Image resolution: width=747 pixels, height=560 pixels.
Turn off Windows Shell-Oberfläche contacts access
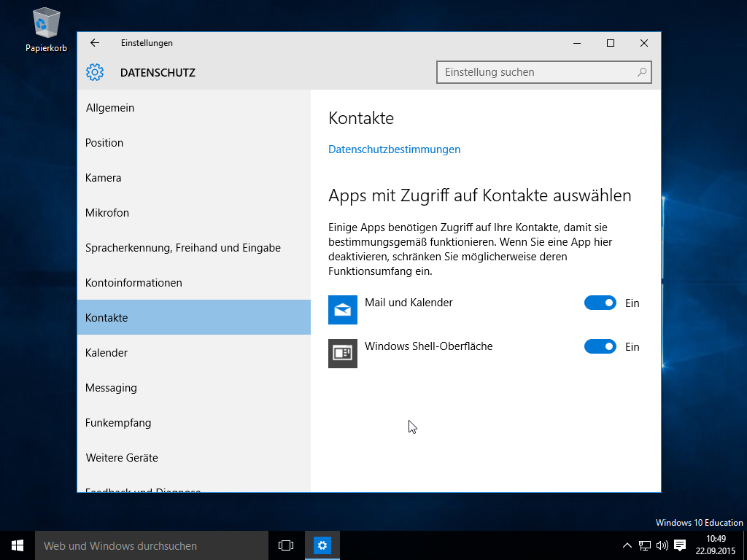[x=600, y=346]
